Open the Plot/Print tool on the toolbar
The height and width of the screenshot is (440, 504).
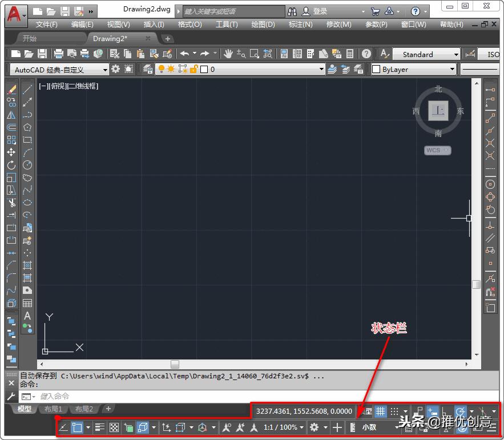point(59,53)
